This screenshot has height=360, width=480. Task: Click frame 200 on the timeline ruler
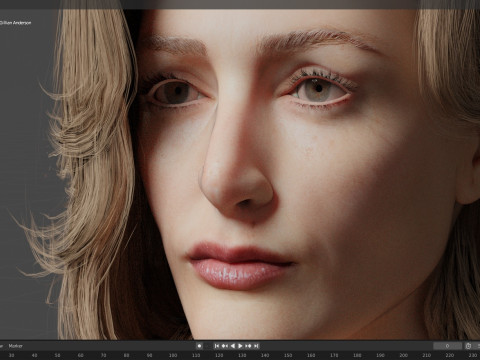point(403,355)
